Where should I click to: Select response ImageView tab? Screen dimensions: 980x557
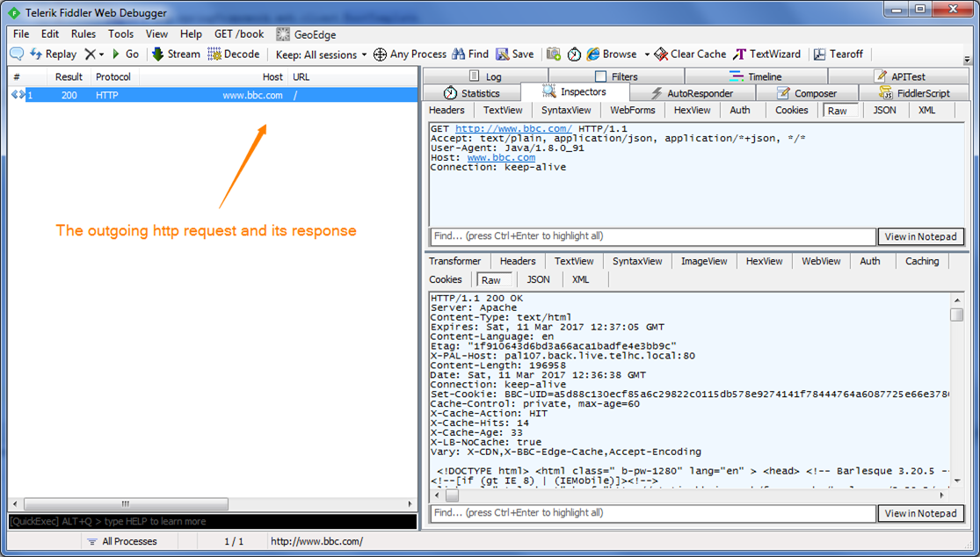[x=704, y=261]
